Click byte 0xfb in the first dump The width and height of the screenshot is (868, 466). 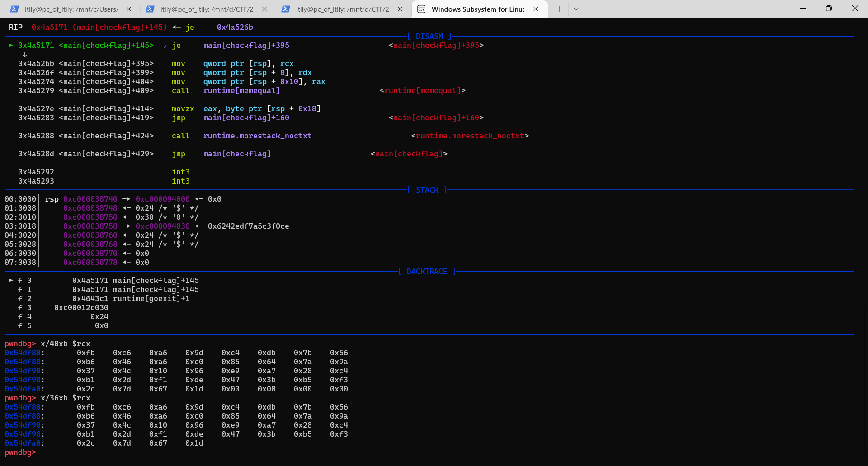point(86,353)
